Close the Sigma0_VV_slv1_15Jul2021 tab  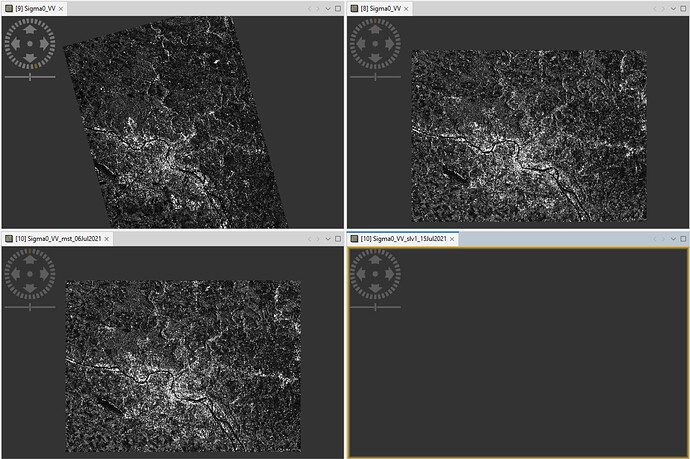pos(451,239)
